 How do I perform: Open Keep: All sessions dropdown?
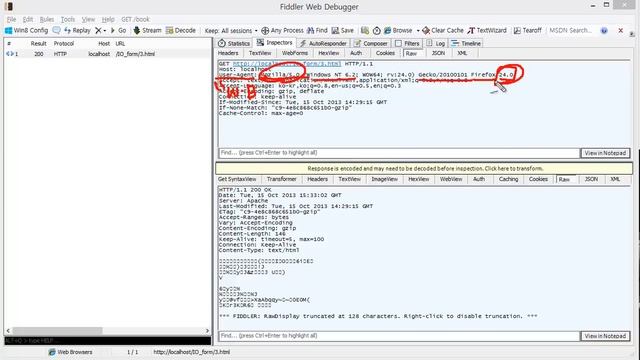coord(231,31)
